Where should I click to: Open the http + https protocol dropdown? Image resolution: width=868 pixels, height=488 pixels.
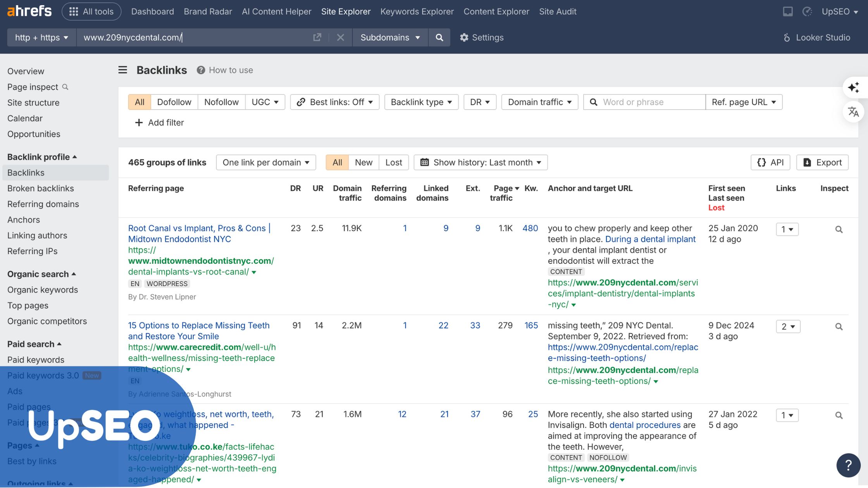click(41, 38)
